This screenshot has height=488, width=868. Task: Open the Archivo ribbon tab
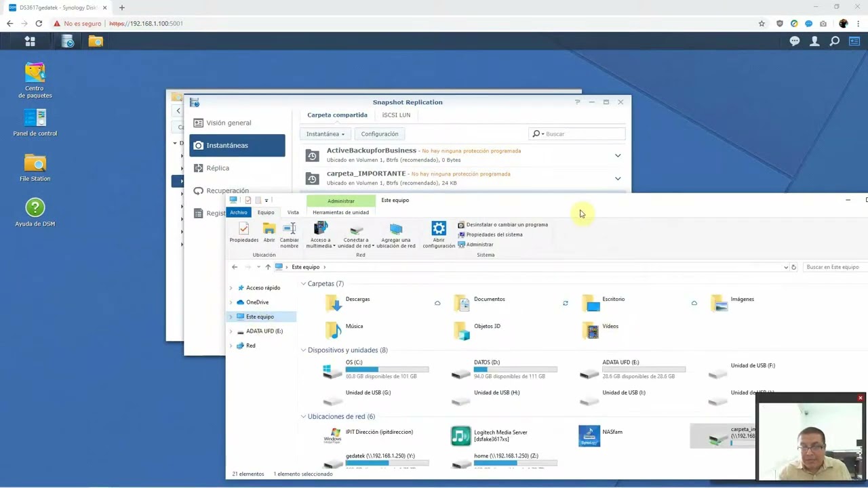(239, 212)
